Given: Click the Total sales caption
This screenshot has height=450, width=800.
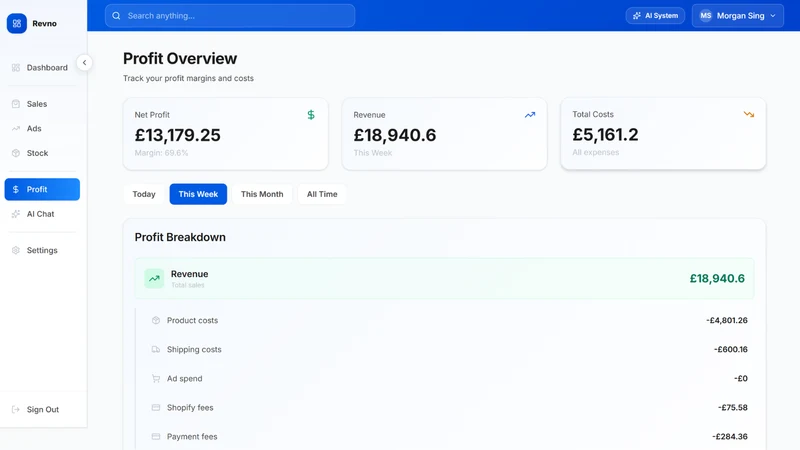Looking at the screenshot, I should tap(188, 285).
